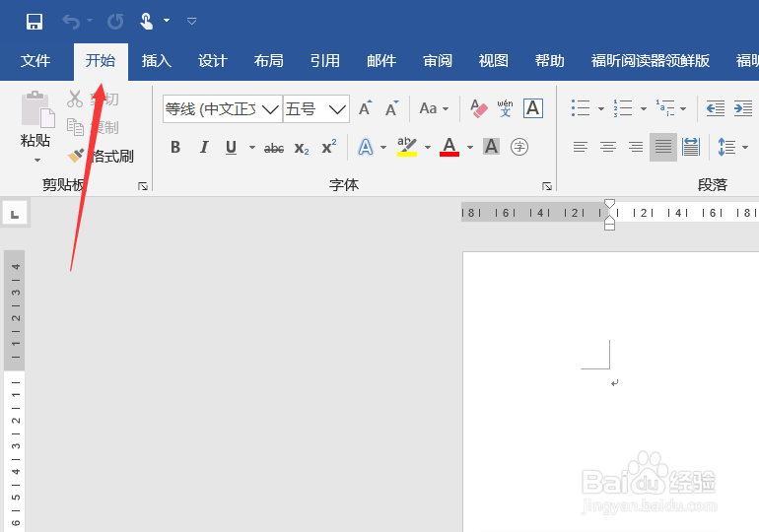
Task: Open touch mode dropdown arrow
Action: click(x=167, y=21)
